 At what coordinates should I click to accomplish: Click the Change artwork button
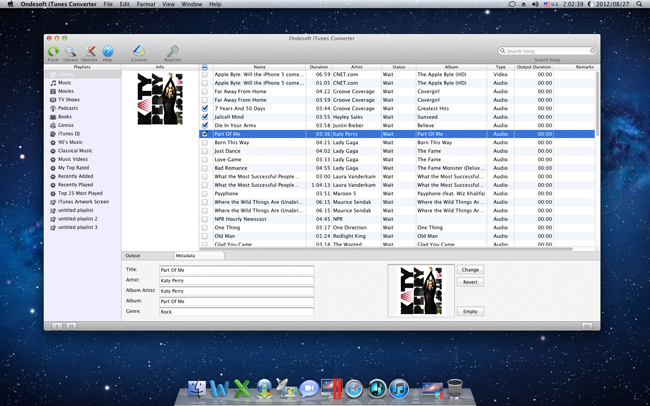click(470, 270)
